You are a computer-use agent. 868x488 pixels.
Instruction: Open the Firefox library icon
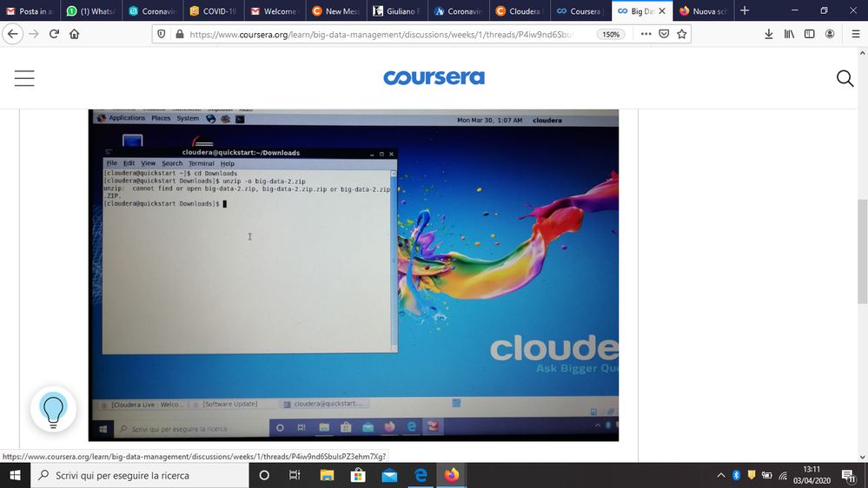(789, 34)
